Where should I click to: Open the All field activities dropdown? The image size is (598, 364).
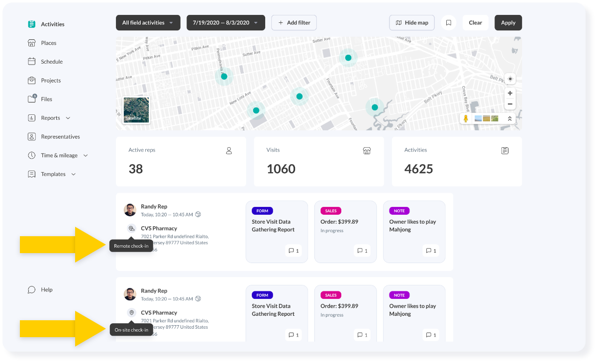coord(148,22)
